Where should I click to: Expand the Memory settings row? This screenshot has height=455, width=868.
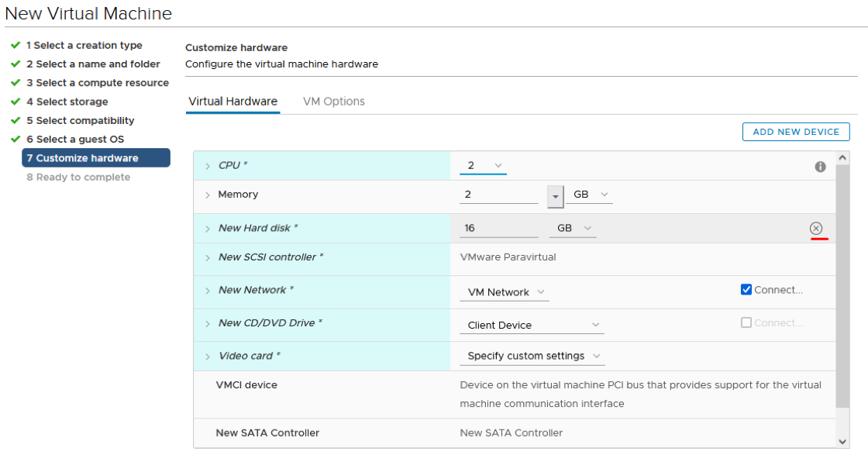point(208,195)
